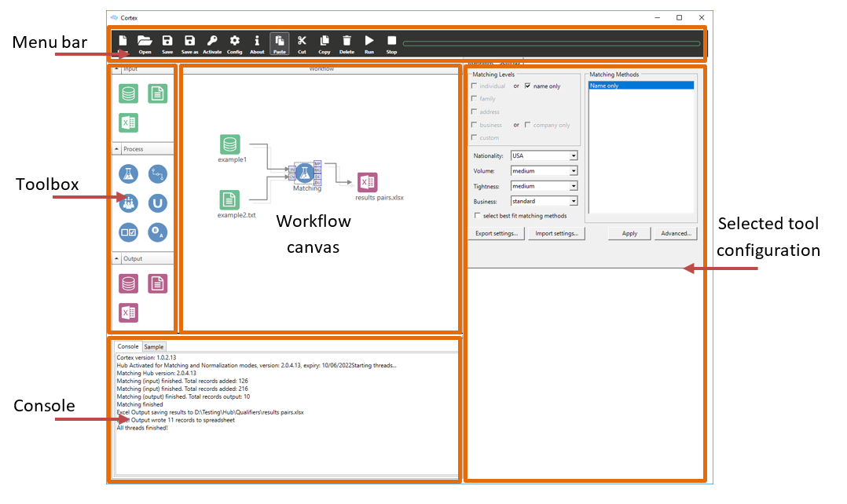This screenshot has width=847, height=504.
Task: Click the Import settings... button
Action: (556, 234)
